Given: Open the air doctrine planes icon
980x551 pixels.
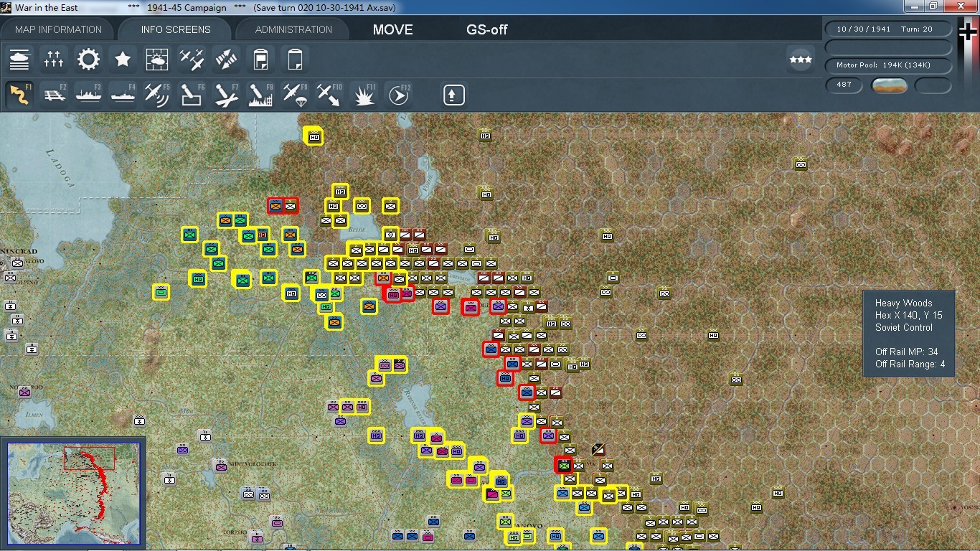Looking at the screenshot, I should tap(192, 59).
